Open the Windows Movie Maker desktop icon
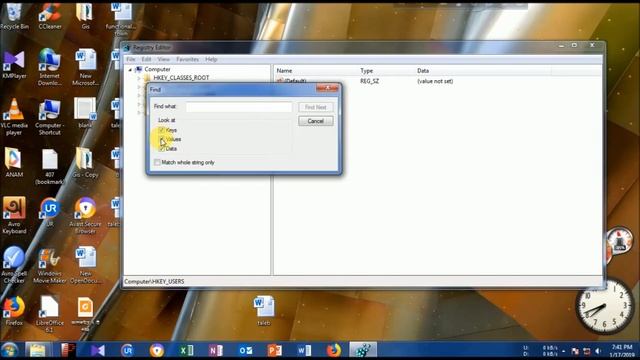This screenshot has height=360, width=640. pyautogui.click(x=50, y=265)
